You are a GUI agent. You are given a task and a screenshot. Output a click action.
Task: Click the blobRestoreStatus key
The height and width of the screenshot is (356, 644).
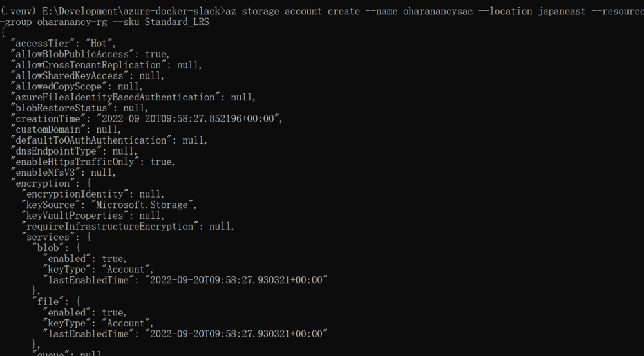click(62, 108)
